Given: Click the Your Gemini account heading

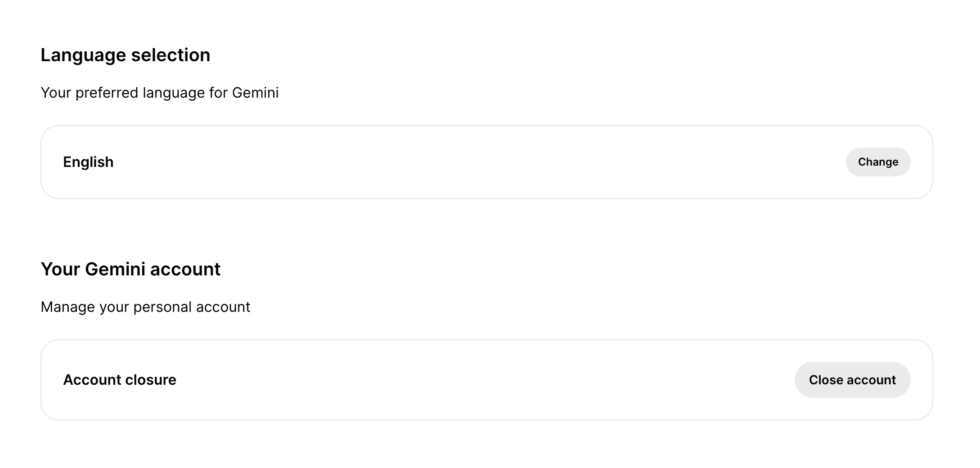Looking at the screenshot, I should click(x=130, y=270).
